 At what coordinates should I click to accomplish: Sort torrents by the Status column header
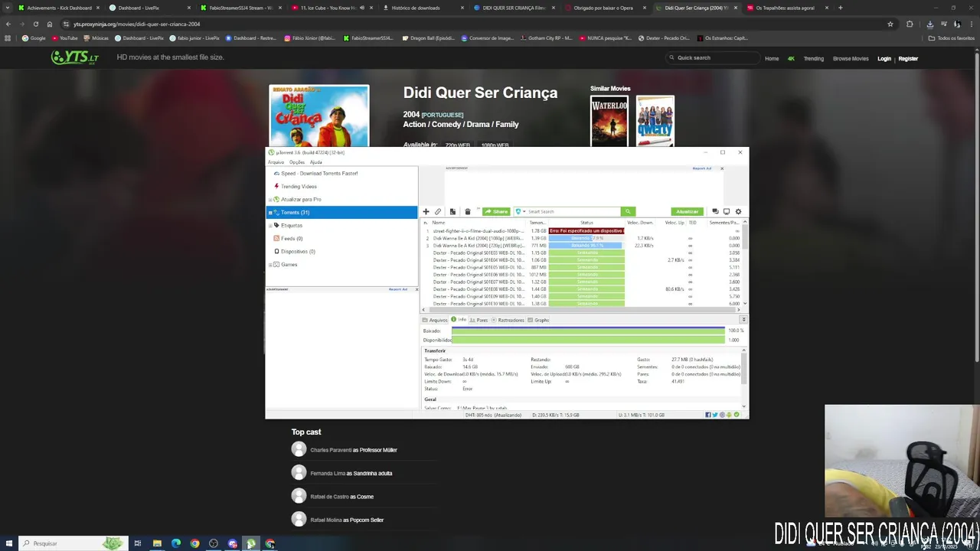pyautogui.click(x=586, y=223)
